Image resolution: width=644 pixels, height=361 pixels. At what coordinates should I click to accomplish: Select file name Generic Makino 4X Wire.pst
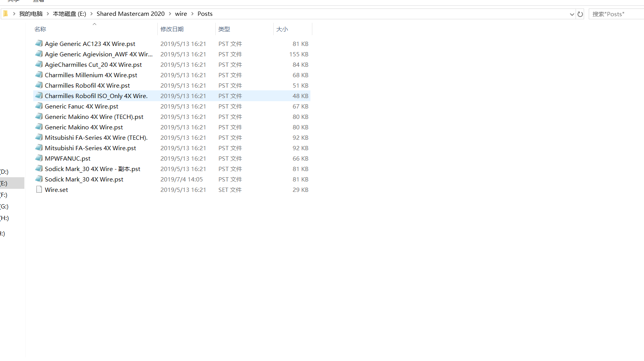pos(84,127)
